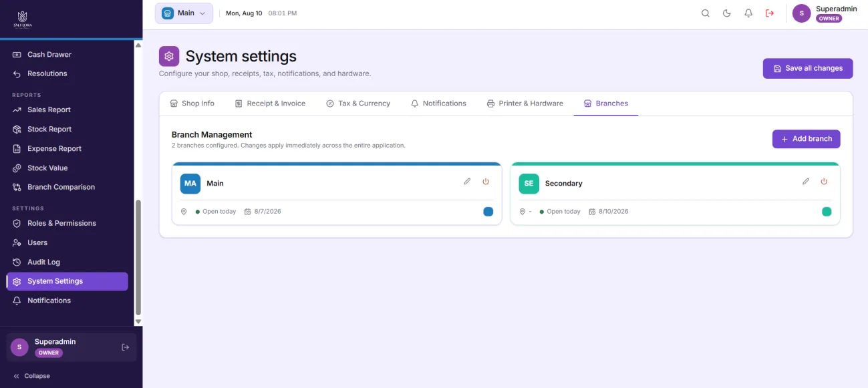This screenshot has width=868, height=388.
Task: Deactivate Main branch using red power icon
Action: (x=486, y=182)
